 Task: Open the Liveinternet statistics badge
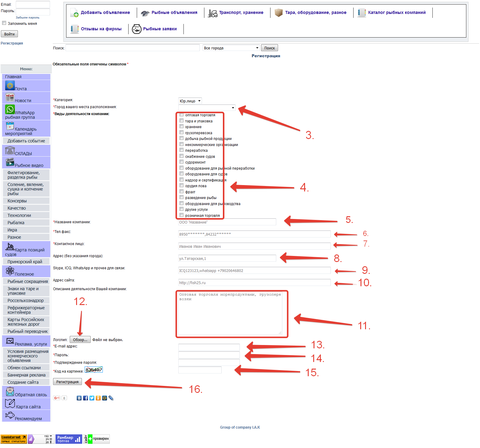coord(14,439)
